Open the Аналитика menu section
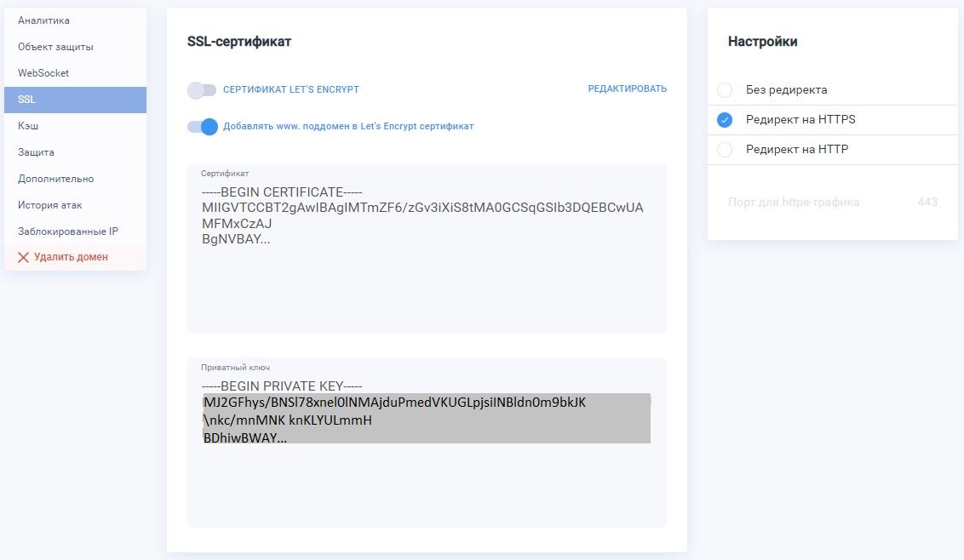Image resolution: width=964 pixels, height=560 pixels. click(43, 20)
